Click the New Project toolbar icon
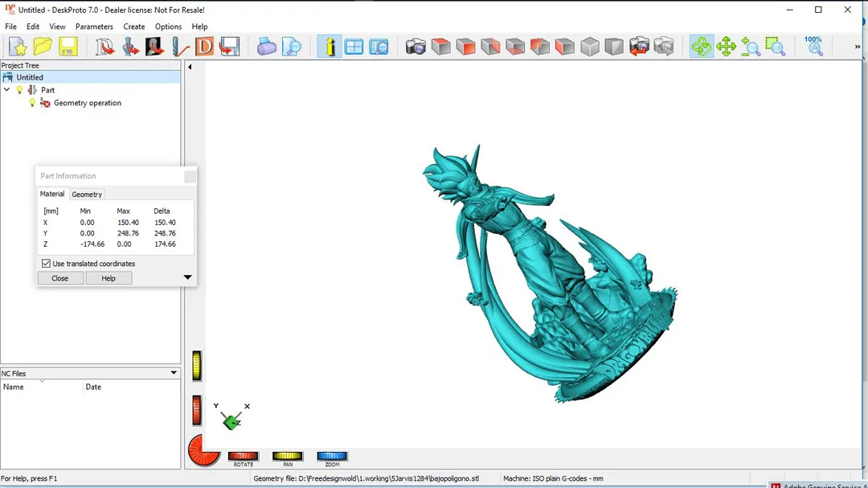This screenshot has height=488, width=868. click(x=18, y=47)
